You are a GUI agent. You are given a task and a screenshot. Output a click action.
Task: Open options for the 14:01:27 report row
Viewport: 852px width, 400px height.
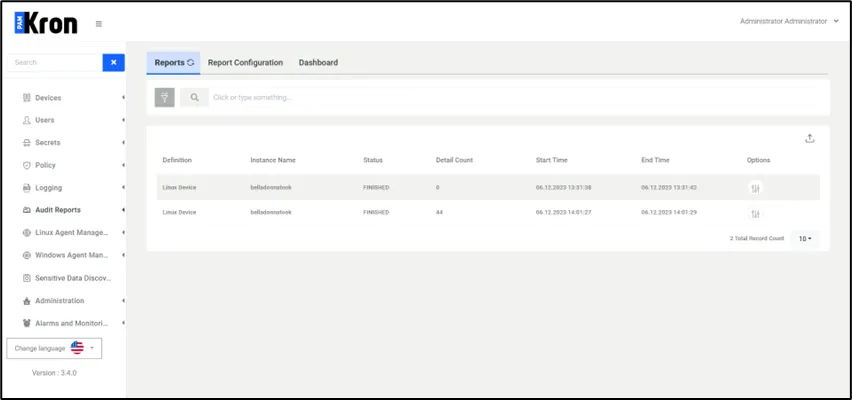[755, 214]
